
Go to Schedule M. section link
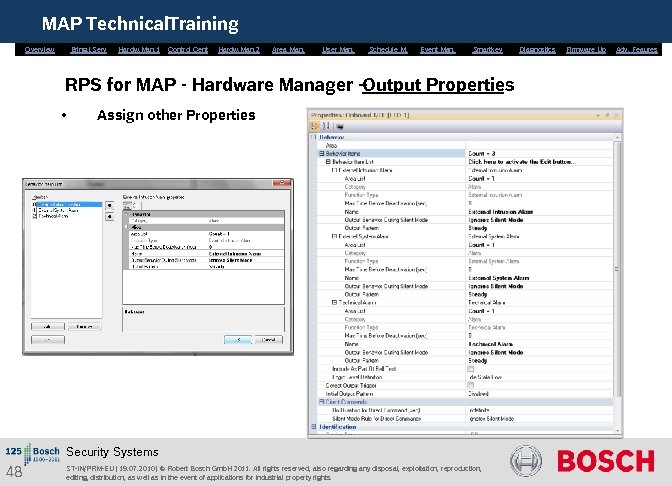click(388, 50)
